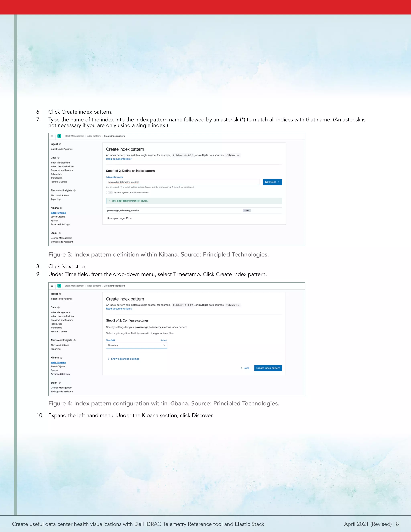Open the Timestamp time field dropdown
The image size is (411, 532).
[137, 345]
